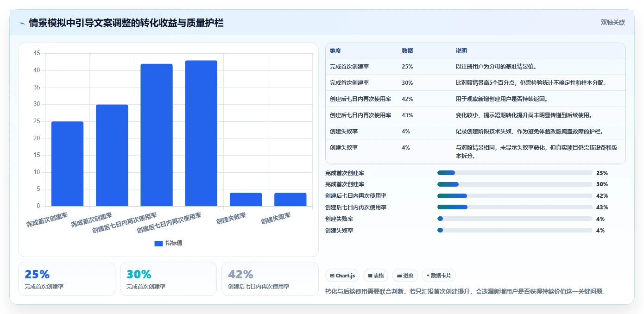Click the y-axis label 45 on the chart

coord(37,53)
